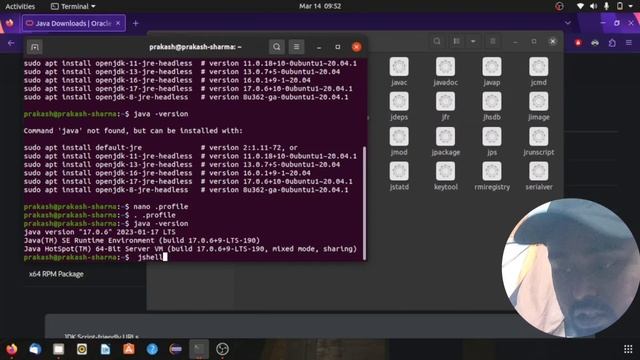This screenshot has width=640, height=360.
Task: Open Rhythmbox from the dock
Action: pos(82,349)
